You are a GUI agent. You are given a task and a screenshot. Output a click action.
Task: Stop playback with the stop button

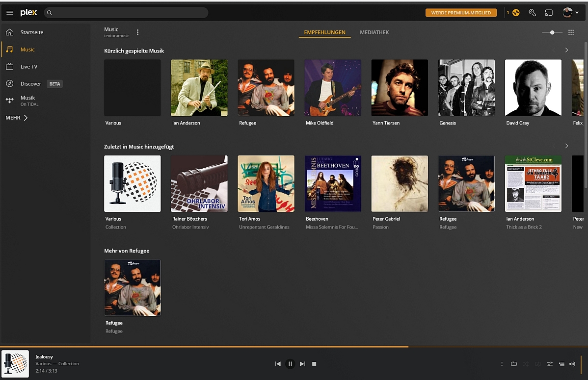pyautogui.click(x=314, y=364)
